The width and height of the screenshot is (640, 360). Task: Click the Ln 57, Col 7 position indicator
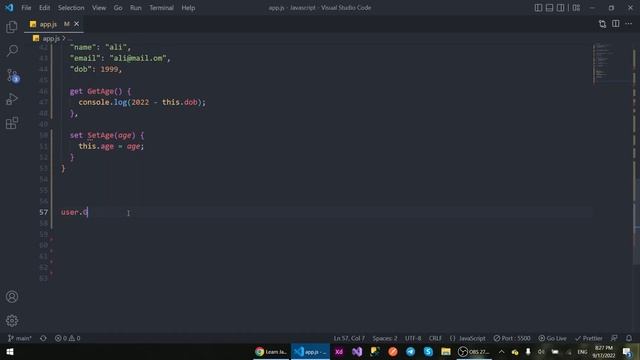349,338
